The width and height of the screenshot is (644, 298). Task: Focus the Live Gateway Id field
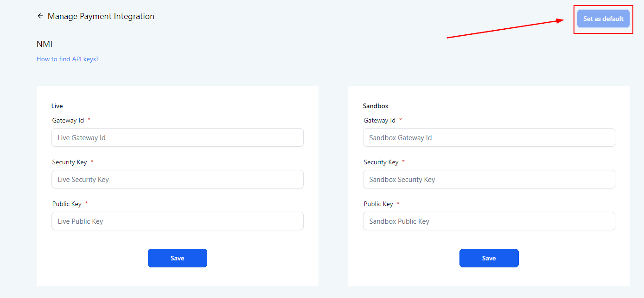(177, 137)
